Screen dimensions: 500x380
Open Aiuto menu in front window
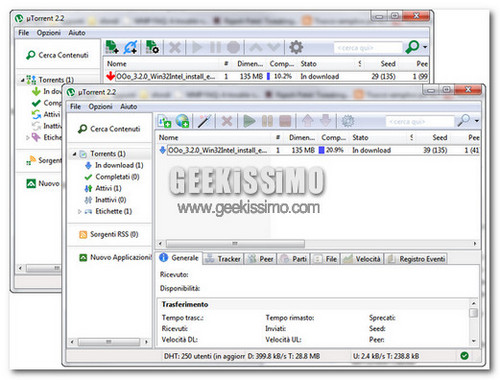point(129,106)
